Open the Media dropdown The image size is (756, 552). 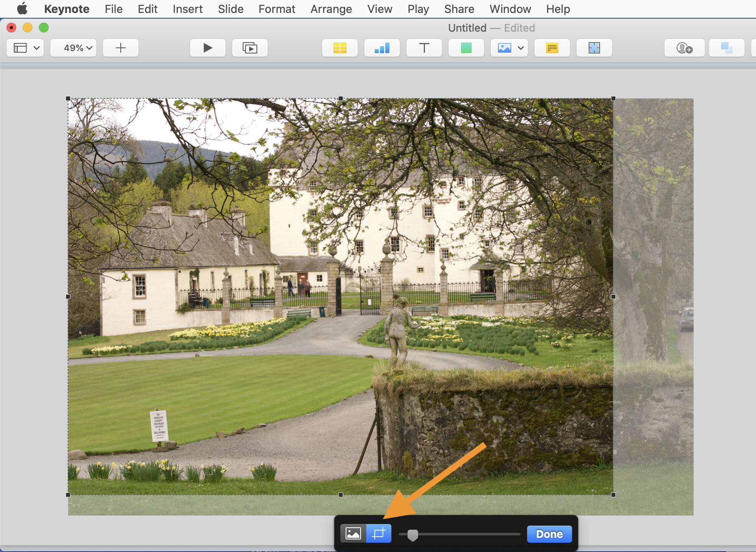click(x=509, y=48)
